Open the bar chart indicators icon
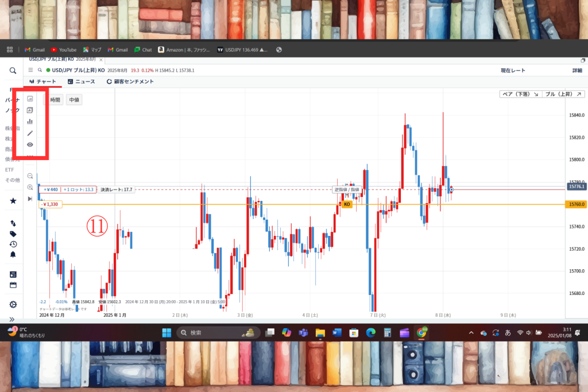This screenshot has height=392, width=588. 30,122
